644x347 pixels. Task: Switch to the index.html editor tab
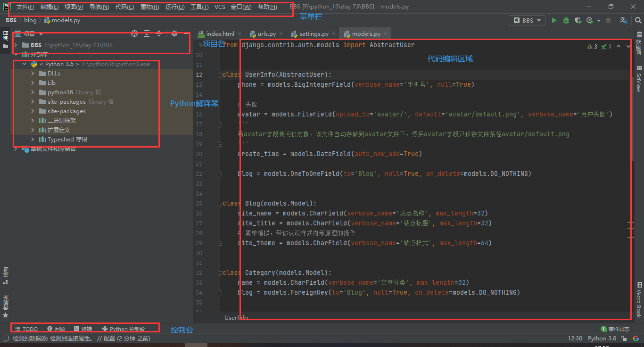[x=220, y=34]
